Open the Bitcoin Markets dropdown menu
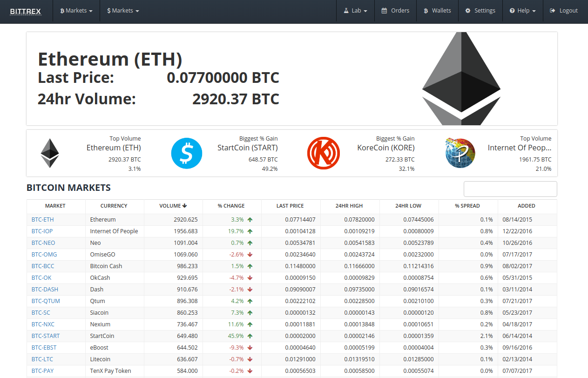The width and height of the screenshot is (588, 378). [76, 11]
